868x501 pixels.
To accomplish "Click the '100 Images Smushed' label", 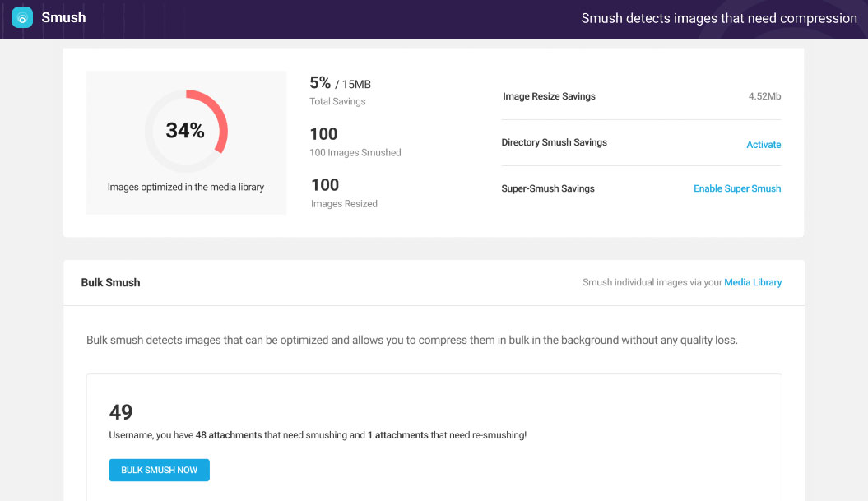I will pyautogui.click(x=355, y=153).
